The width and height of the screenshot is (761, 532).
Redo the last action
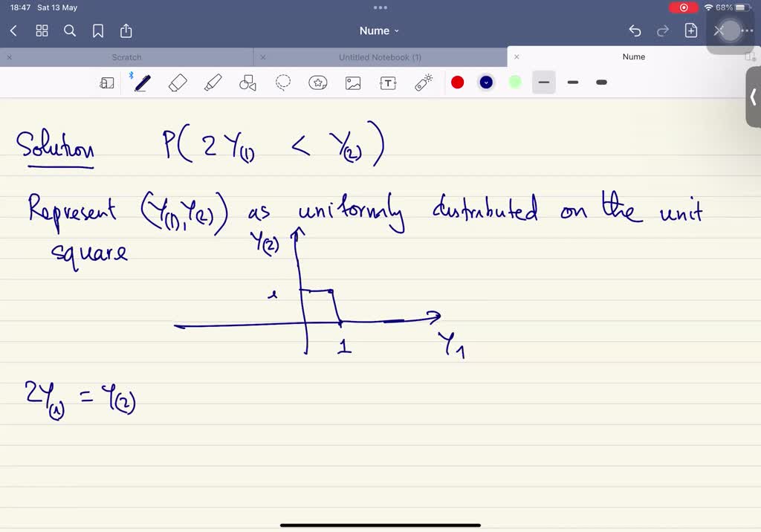pyautogui.click(x=662, y=30)
